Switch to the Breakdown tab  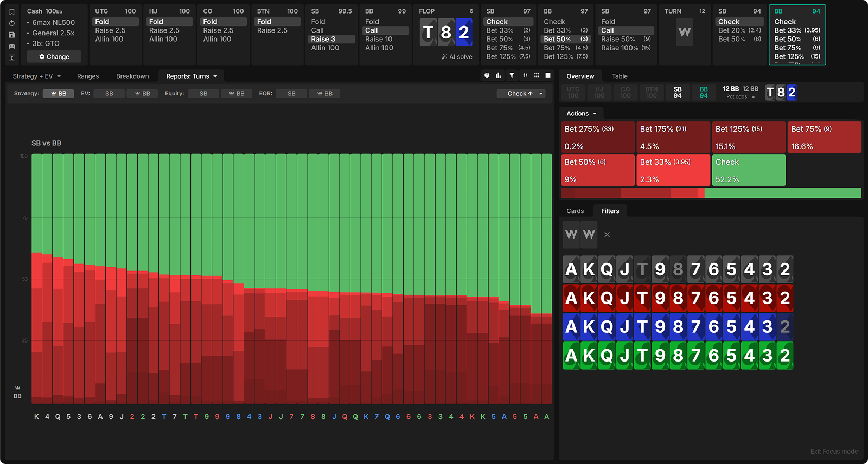pyautogui.click(x=132, y=76)
